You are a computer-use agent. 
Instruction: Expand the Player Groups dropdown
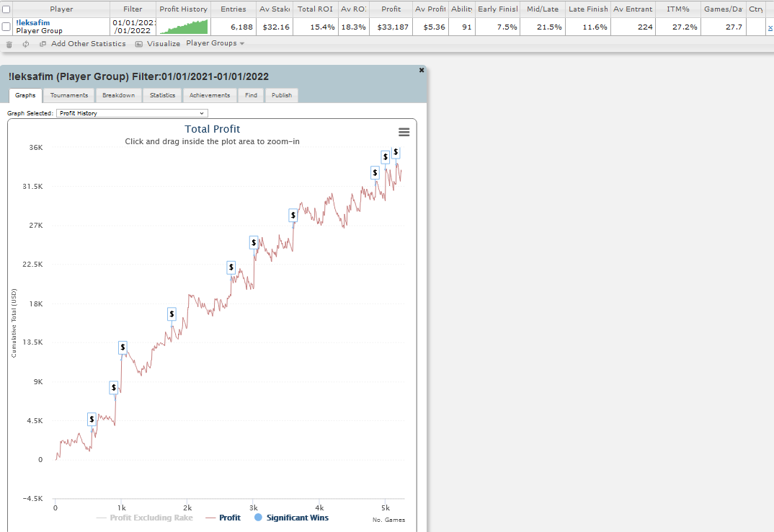click(215, 43)
